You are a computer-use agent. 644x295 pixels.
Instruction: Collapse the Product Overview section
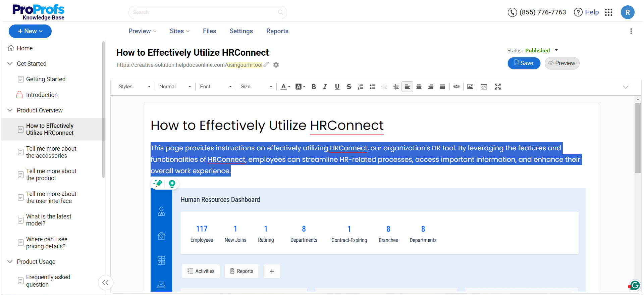10,110
